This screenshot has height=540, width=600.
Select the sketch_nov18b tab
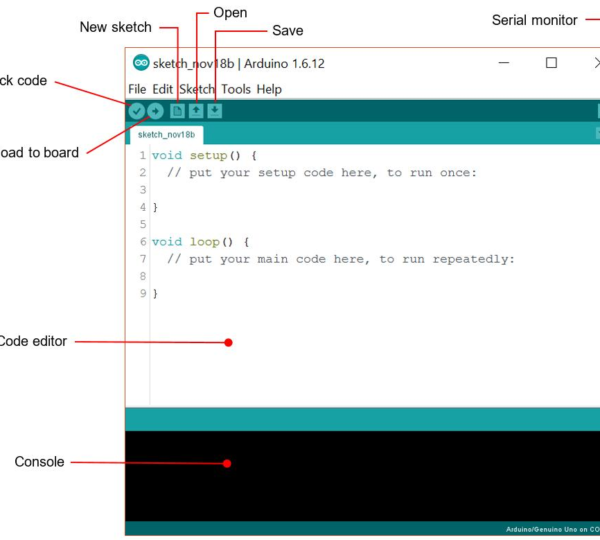click(166, 135)
